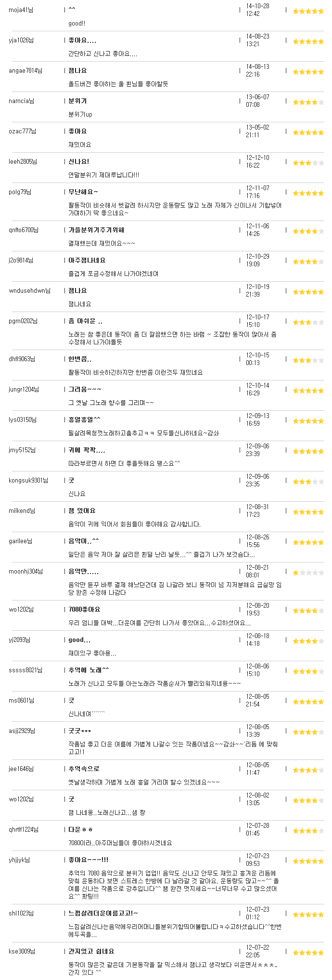Click the star rating on pgm0202's review
Image resolution: width=332 pixels, height=980 pixels.
coord(308,322)
